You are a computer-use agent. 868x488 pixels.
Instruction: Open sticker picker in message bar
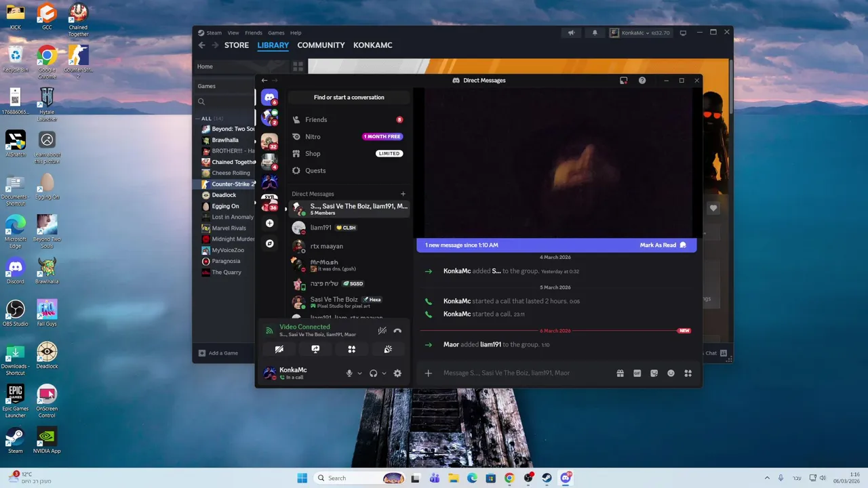pos(654,373)
